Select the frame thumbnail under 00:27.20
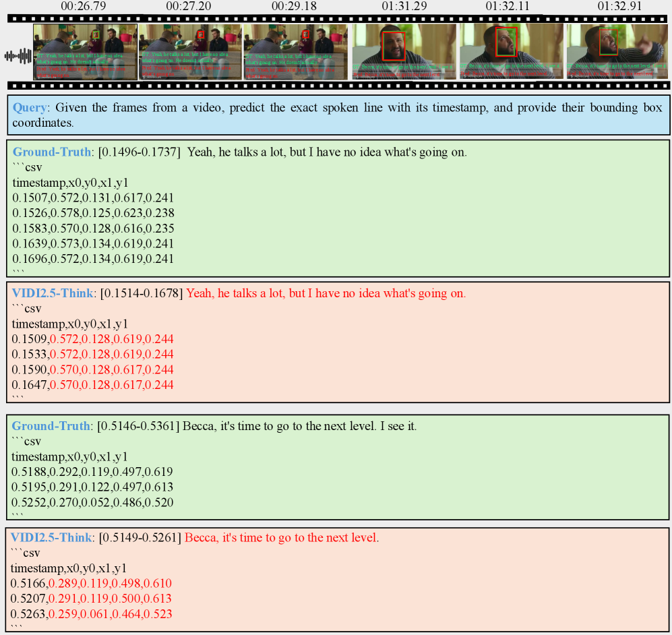This screenshot has width=672, height=635. coord(190,52)
